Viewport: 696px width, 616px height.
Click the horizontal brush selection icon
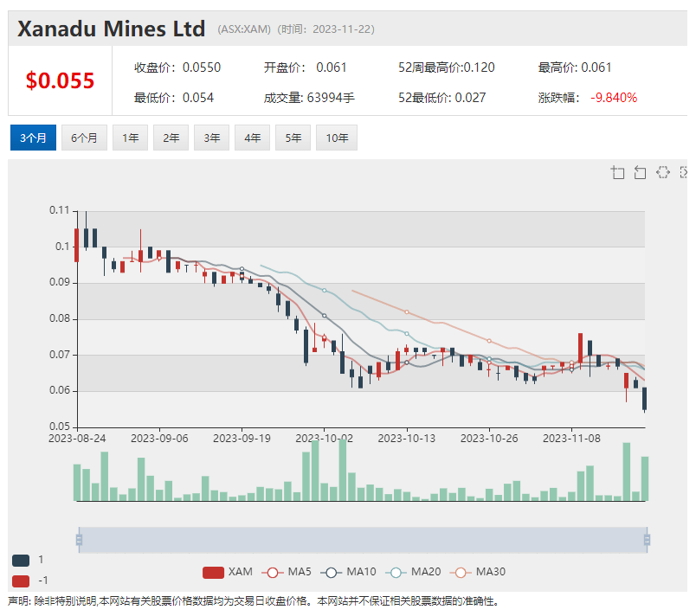click(662, 172)
